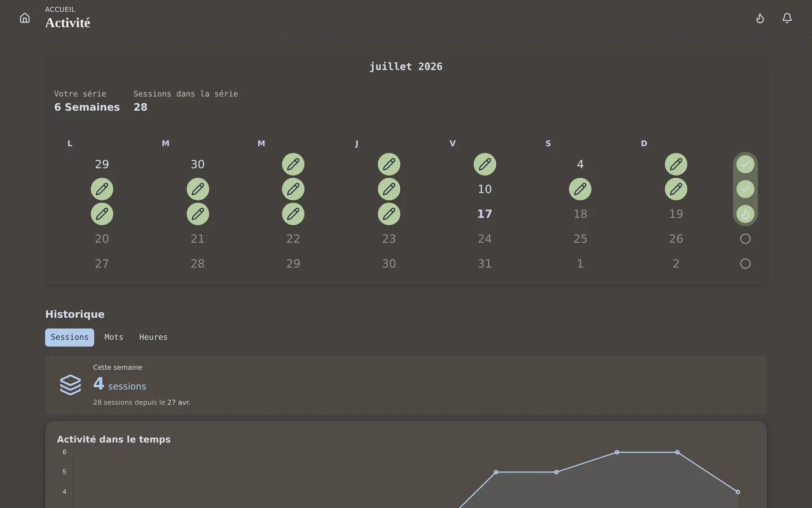Switch to the Sessions tab
The height and width of the screenshot is (508, 812).
[69, 338]
